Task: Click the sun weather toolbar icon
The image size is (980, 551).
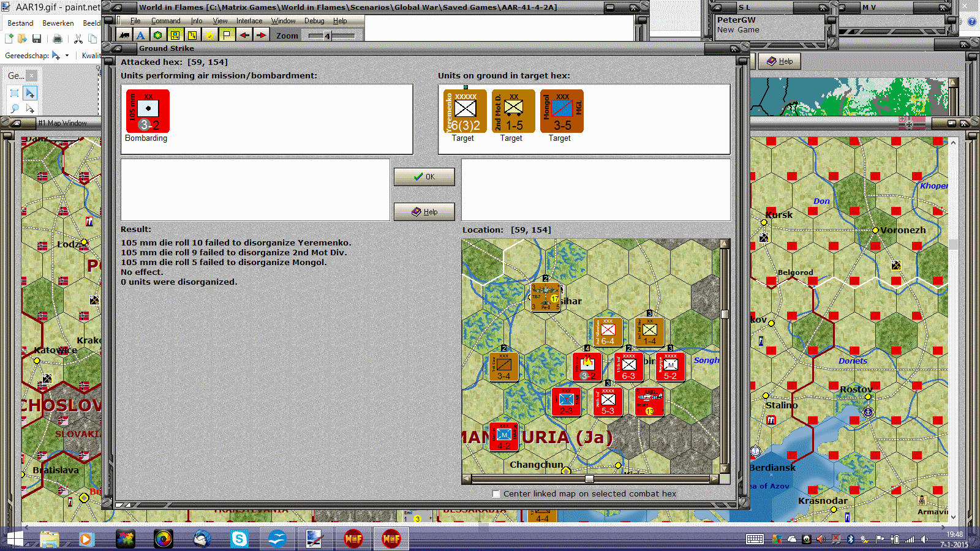Action: tap(209, 36)
